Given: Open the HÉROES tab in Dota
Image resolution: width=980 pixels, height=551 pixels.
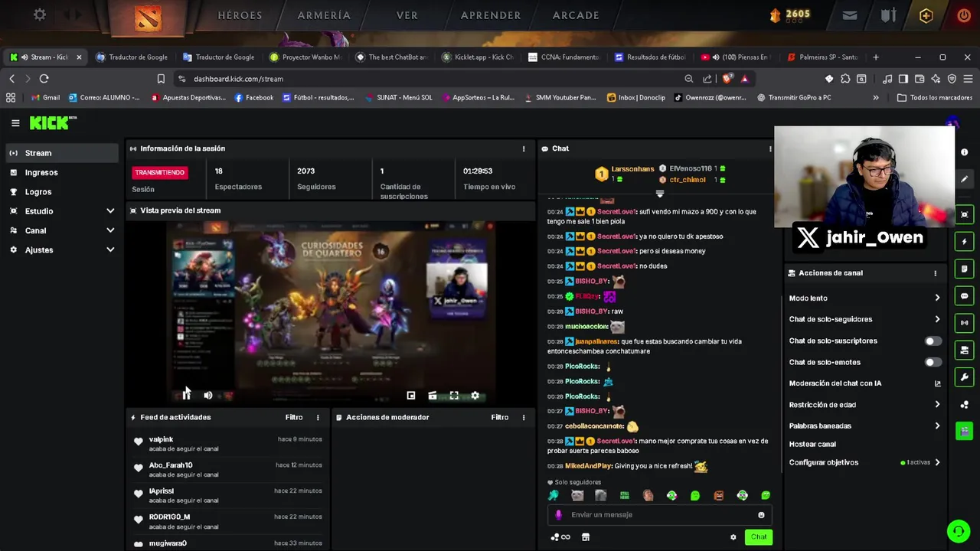Looking at the screenshot, I should tap(240, 15).
